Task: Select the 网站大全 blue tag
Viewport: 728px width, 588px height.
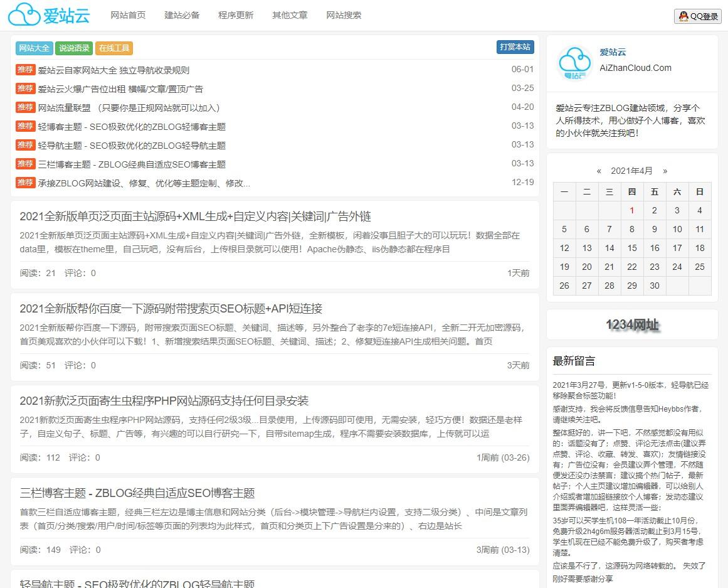Action: pos(34,48)
